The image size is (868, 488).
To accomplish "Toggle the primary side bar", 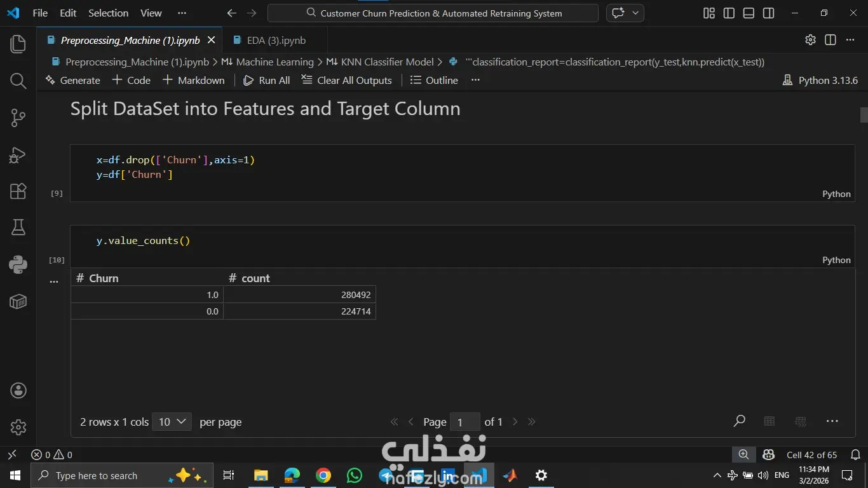I will (x=729, y=13).
